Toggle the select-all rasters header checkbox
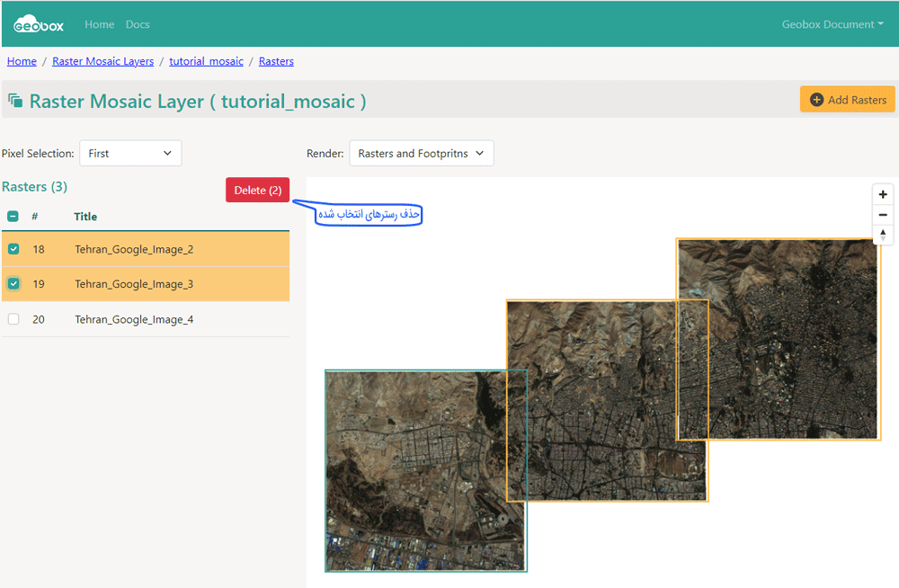This screenshot has height=588, width=899. point(13,216)
